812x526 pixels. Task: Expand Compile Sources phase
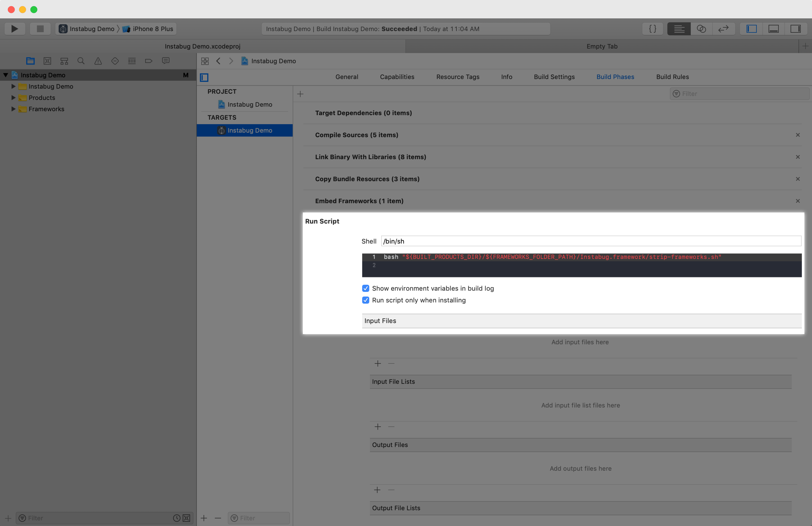coord(357,135)
